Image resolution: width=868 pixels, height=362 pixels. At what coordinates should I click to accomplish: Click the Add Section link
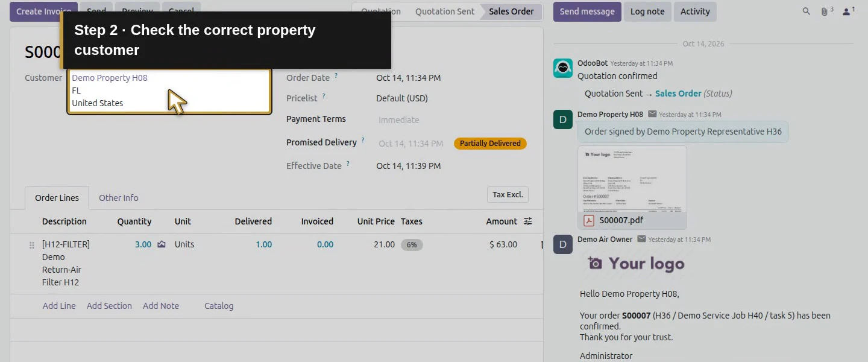coord(109,306)
